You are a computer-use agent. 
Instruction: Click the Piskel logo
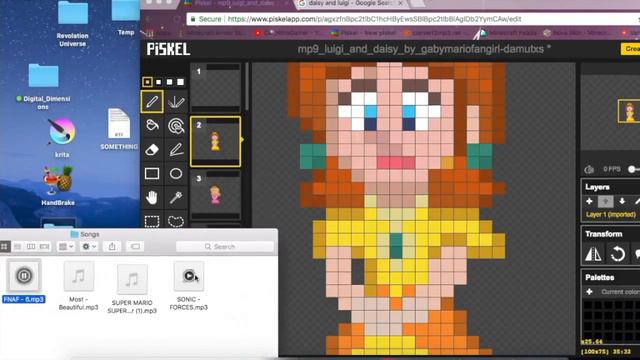point(168,49)
